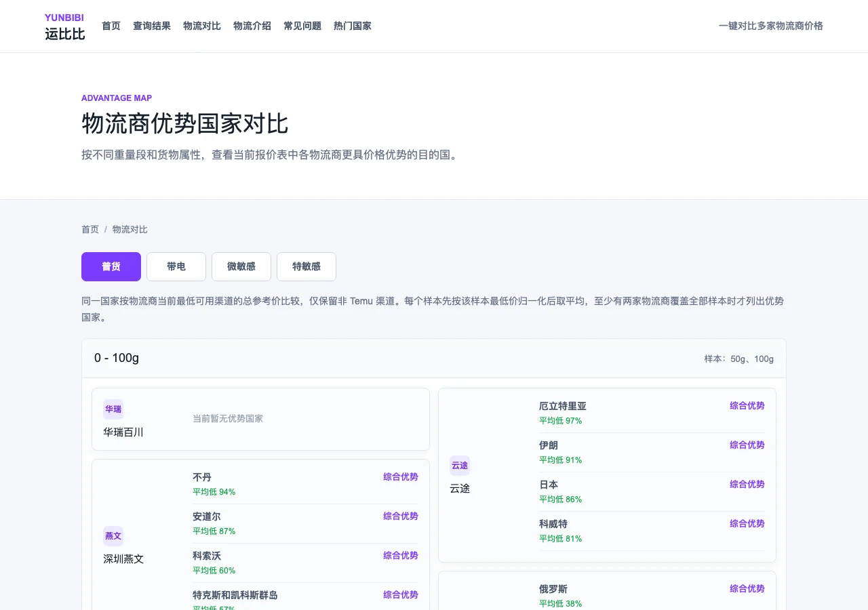Viewport: 868px width, 610px height.
Task: Switch to the 特敏感 cargo type tab
Action: click(x=307, y=266)
